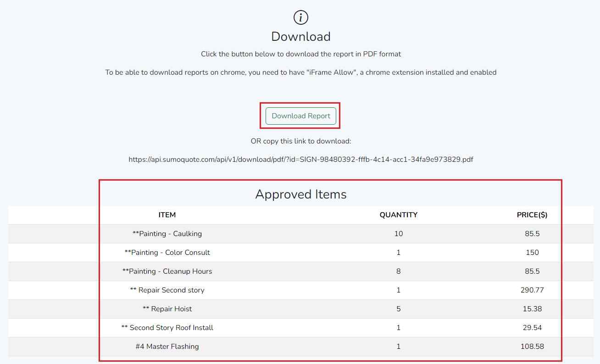The height and width of the screenshot is (364, 600).
Task: Click the api.sumoquote.com PDF download link
Action: (301, 160)
